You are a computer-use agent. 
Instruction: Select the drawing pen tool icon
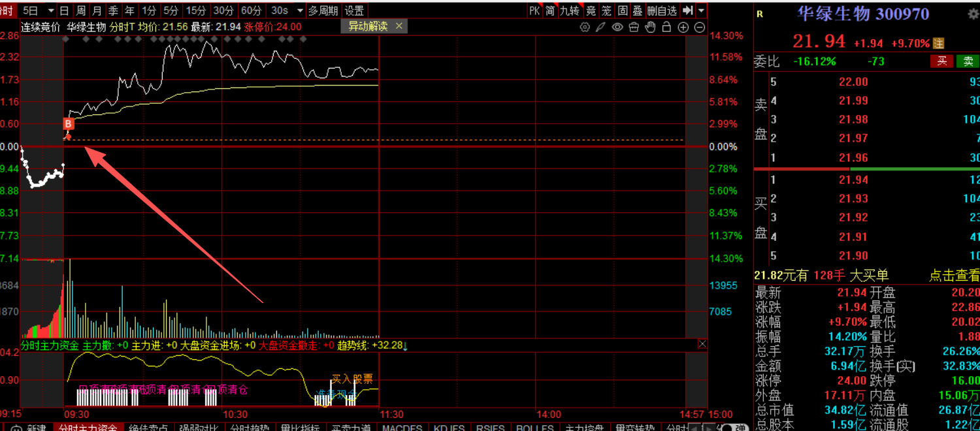[x=601, y=27]
